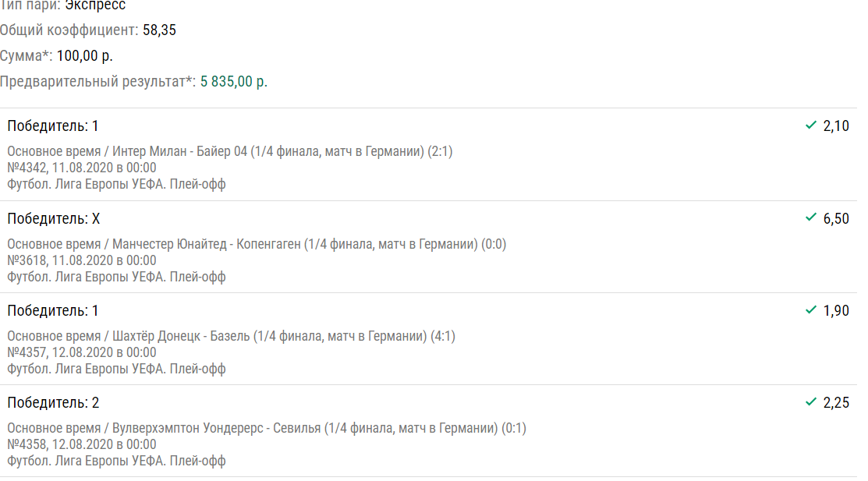This screenshot has width=868, height=481.
Task: Click Победитель: X bet heading
Action: 54,218
